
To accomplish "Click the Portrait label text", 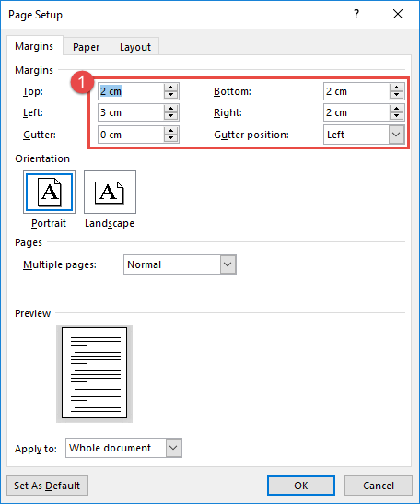I will (49, 223).
